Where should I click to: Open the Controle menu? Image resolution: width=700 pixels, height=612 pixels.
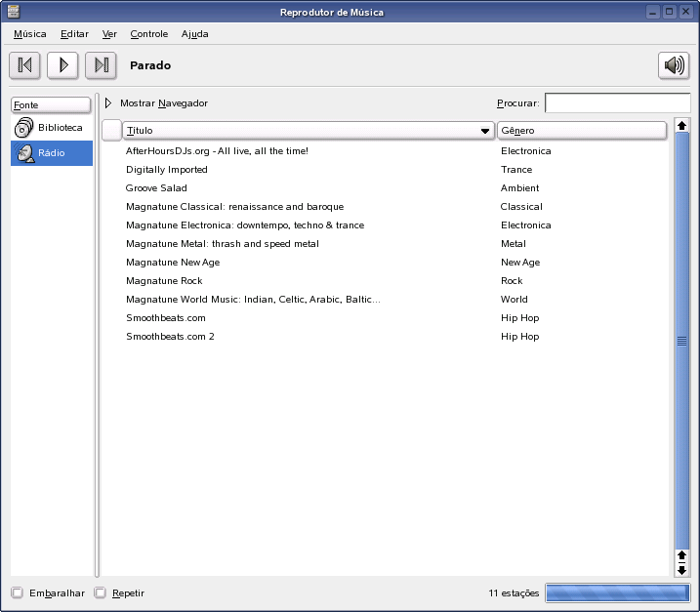pos(148,34)
